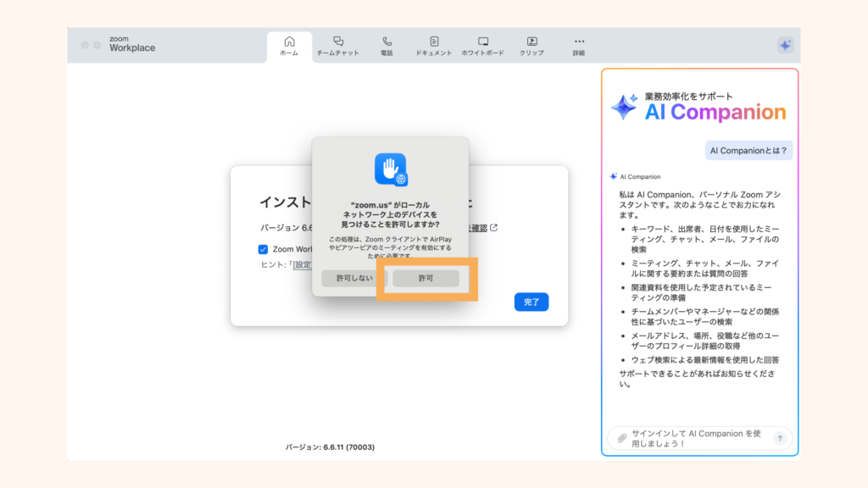Click the AI Companionとは? link
Image resolution: width=868 pixels, height=488 pixels.
(748, 150)
